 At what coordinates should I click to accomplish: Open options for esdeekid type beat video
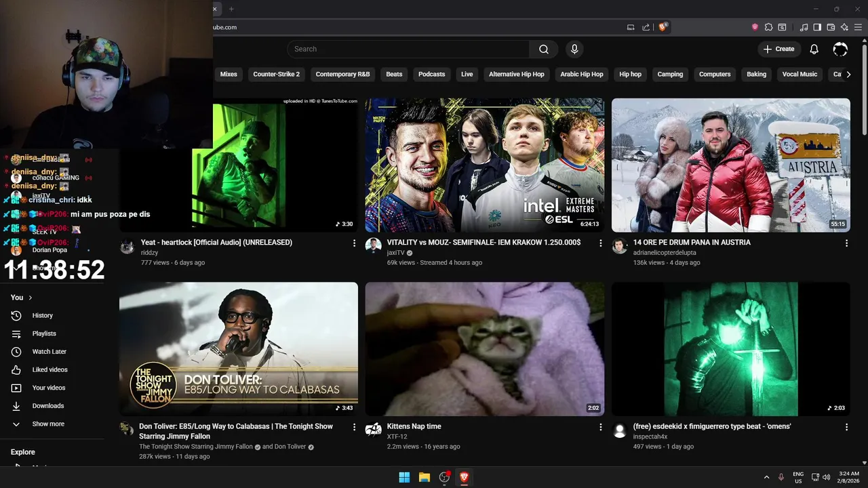click(846, 427)
